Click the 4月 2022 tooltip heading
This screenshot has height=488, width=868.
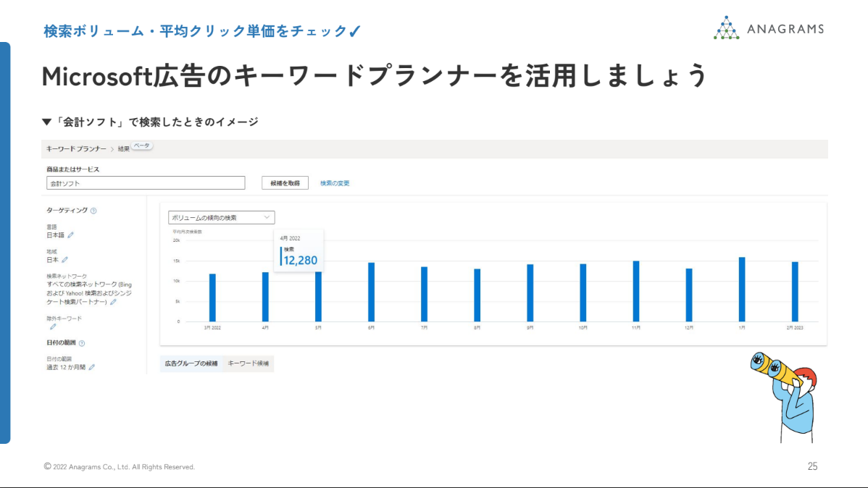(x=290, y=238)
